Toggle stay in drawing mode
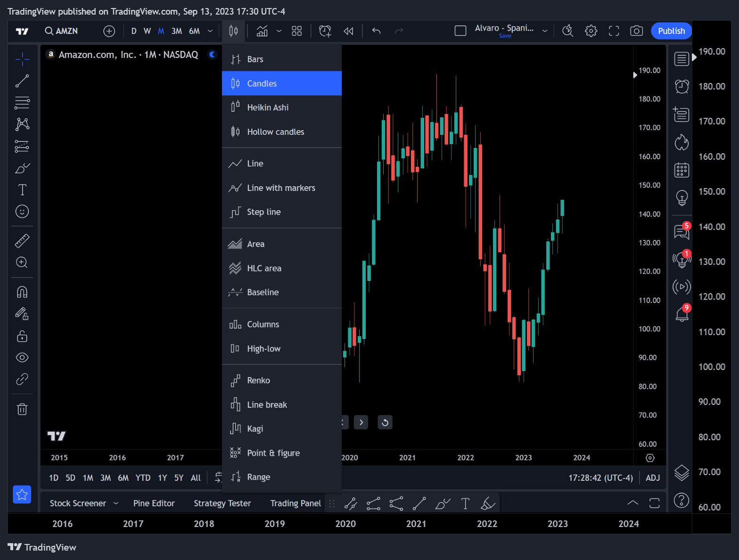Screen dimensions: 739x560 tap(22, 314)
